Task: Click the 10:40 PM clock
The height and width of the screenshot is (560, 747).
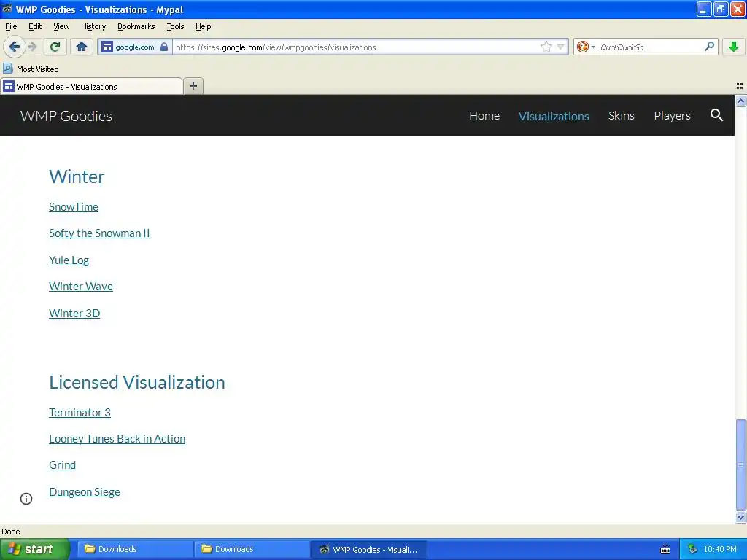Action: coord(720,549)
